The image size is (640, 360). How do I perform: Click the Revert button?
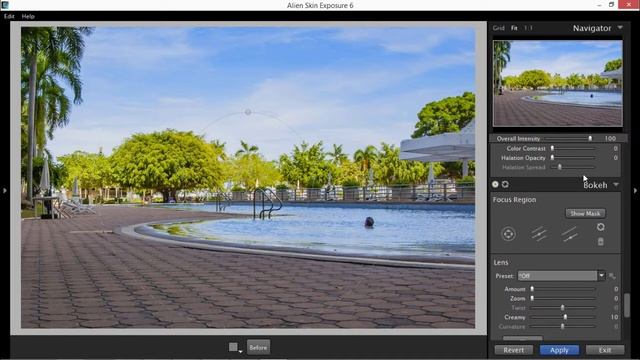click(513, 350)
